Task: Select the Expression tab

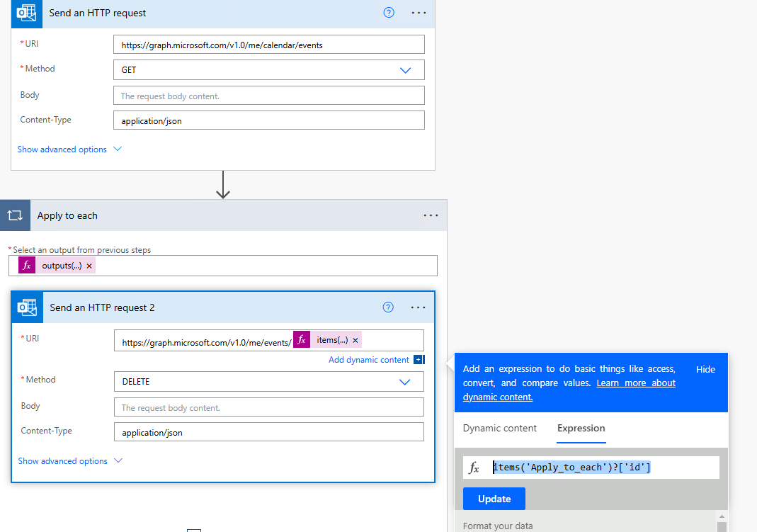Action: coord(581,429)
